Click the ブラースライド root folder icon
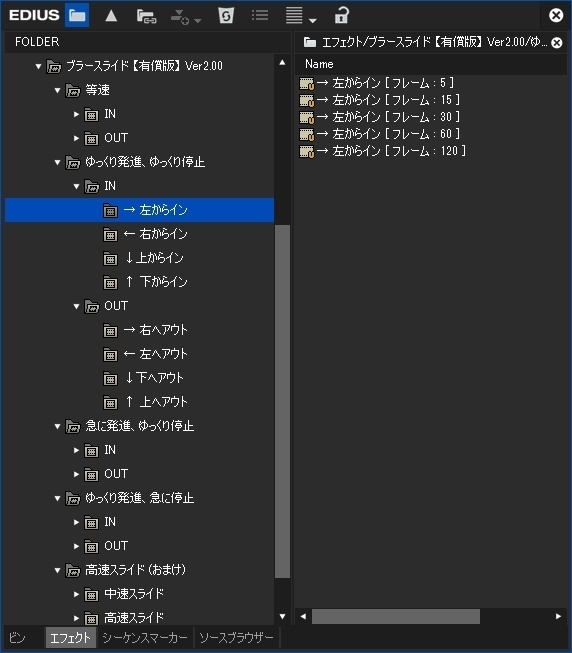This screenshot has height=653, width=572. pos(54,67)
